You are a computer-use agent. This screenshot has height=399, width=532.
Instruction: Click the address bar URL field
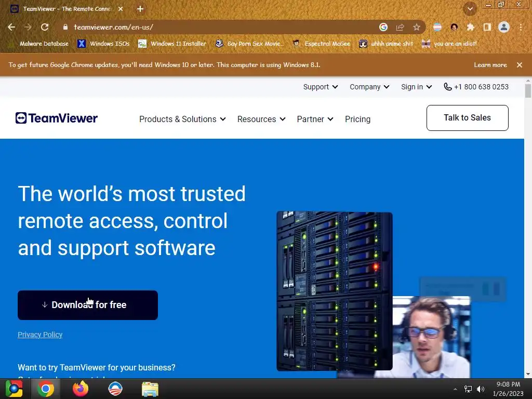tap(217, 27)
